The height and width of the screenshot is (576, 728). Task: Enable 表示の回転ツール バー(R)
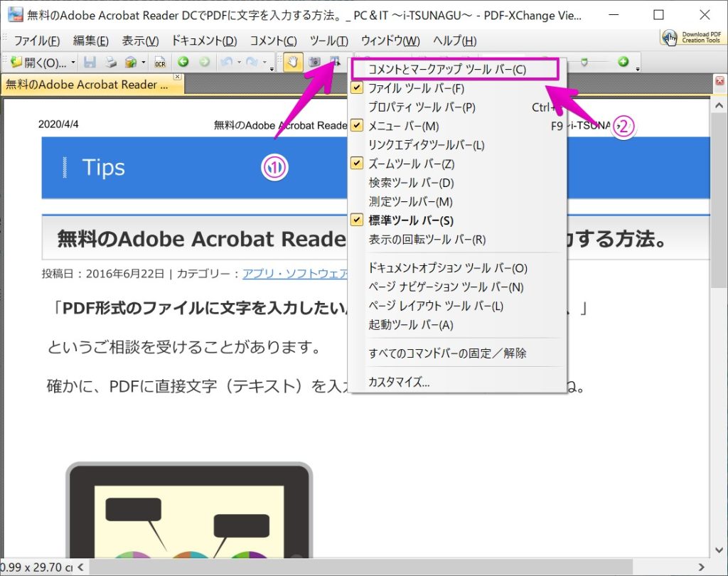(457, 239)
